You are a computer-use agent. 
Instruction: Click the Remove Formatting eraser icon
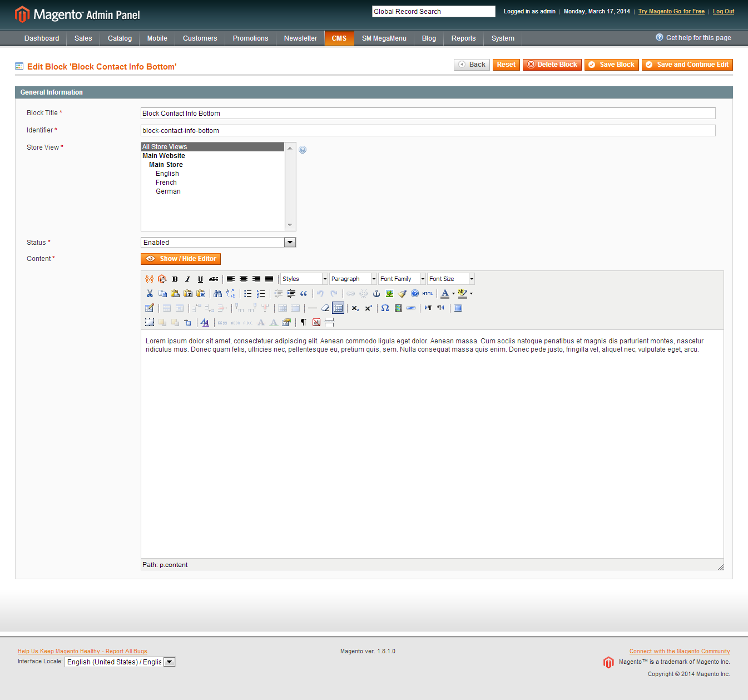(x=325, y=308)
